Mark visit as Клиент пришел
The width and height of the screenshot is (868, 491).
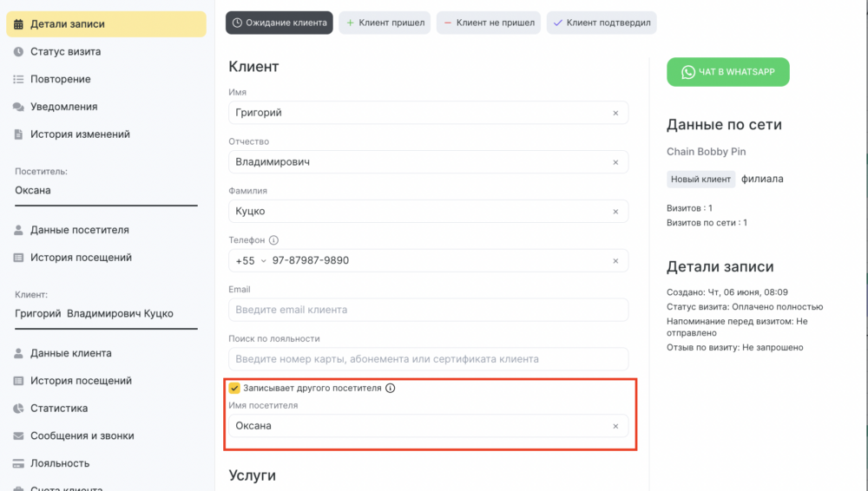pos(385,23)
